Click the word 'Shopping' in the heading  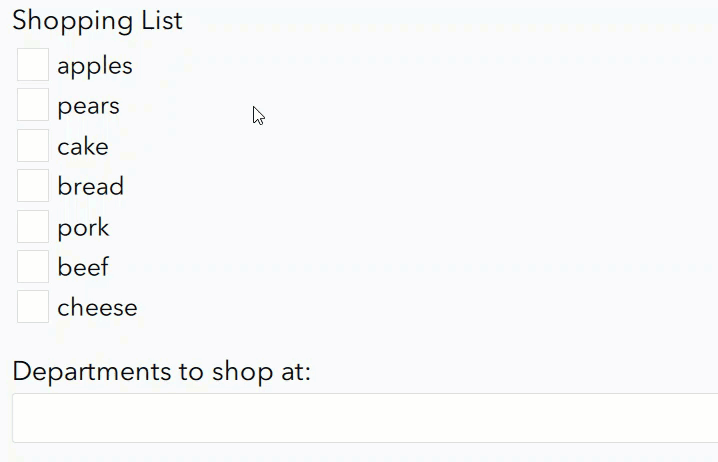(x=72, y=21)
